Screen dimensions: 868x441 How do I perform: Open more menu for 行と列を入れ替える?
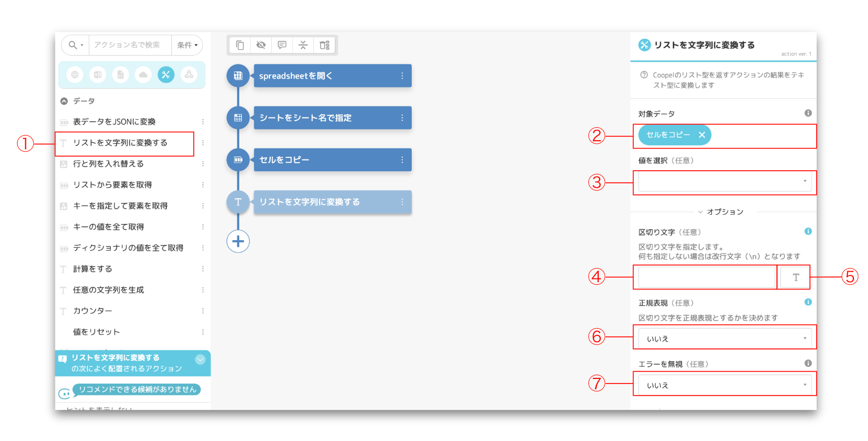[203, 164]
